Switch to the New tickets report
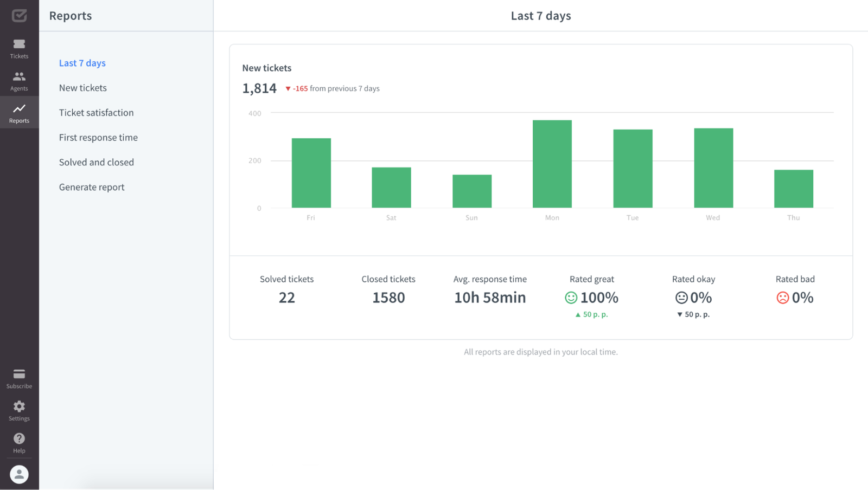This screenshot has height=490, width=868. 82,87
